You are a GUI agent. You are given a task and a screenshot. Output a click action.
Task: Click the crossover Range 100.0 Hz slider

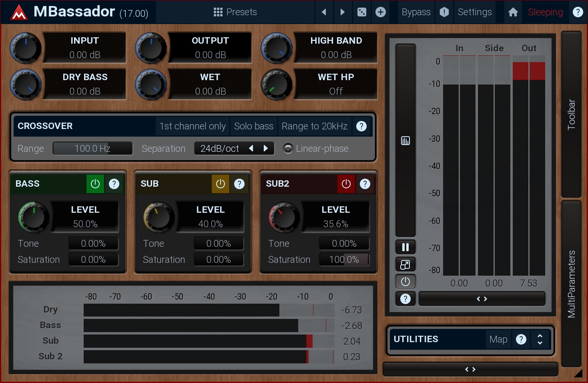click(x=92, y=149)
